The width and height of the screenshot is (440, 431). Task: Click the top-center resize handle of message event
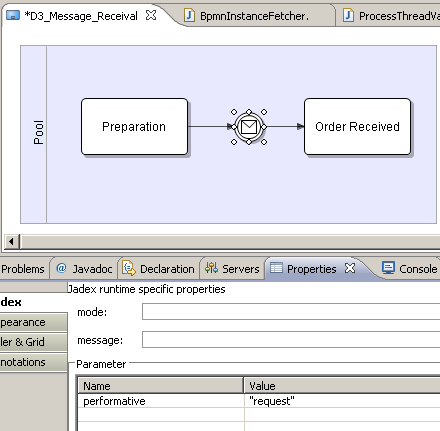pos(249,112)
